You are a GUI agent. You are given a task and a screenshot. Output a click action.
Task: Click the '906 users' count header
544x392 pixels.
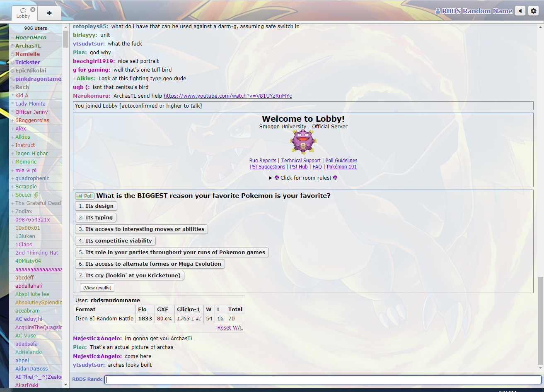coord(36,28)
